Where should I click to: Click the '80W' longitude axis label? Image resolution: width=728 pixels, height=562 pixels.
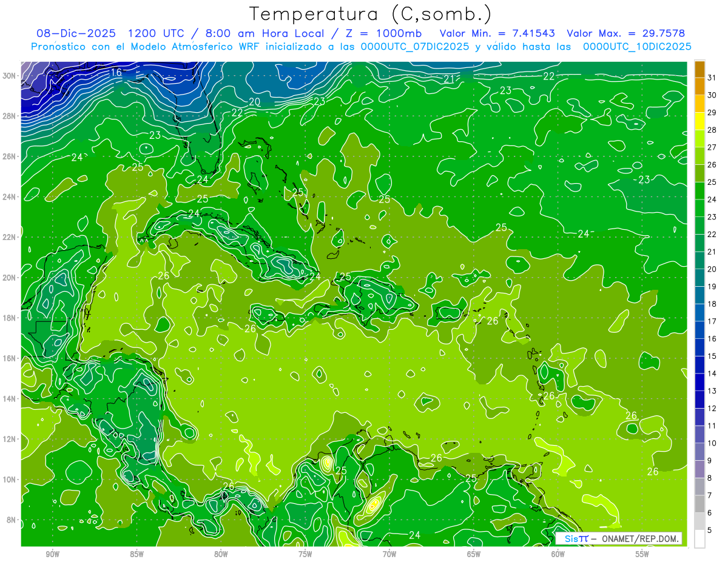(x=221, y=554)
